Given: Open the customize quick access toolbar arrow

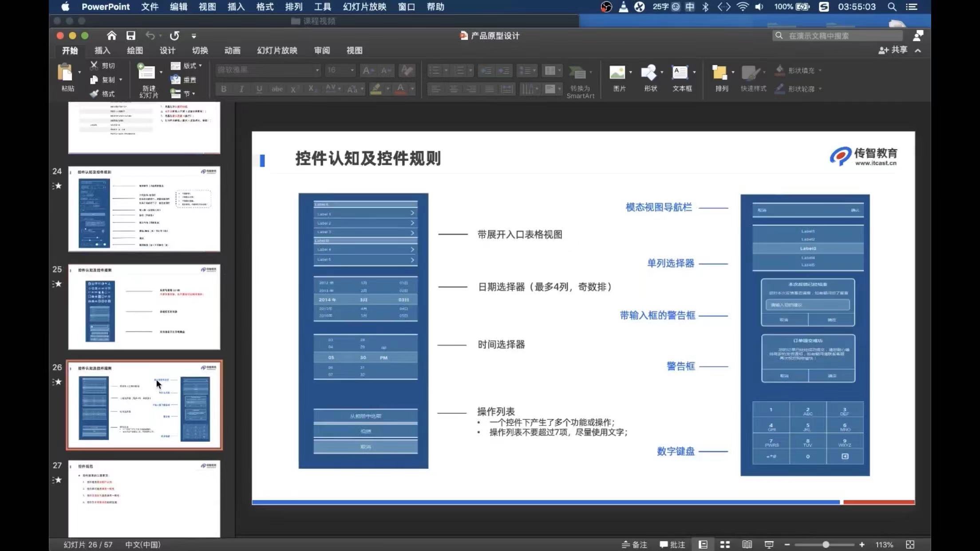Looking at the screenshot, I should pos(194,36).
